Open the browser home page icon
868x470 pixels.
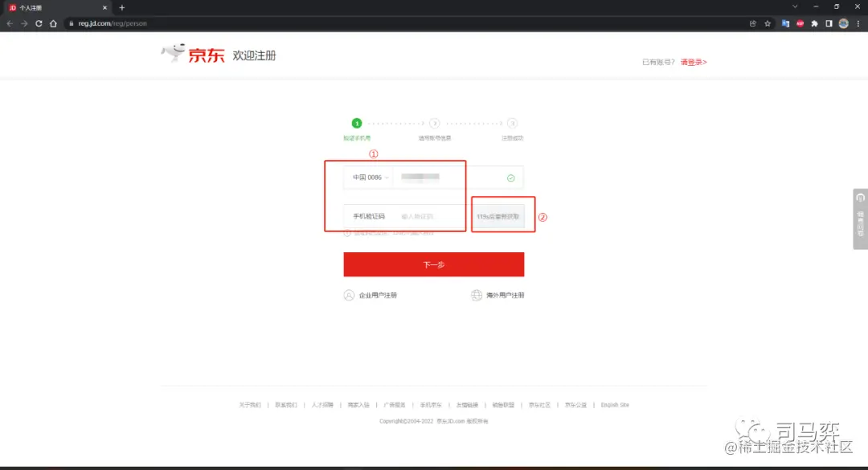pos(53,23)
